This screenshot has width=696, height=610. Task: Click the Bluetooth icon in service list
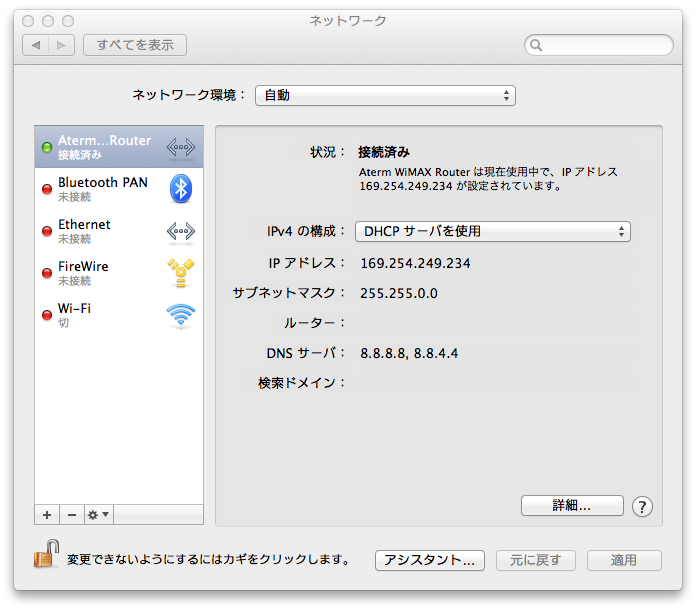181,189
